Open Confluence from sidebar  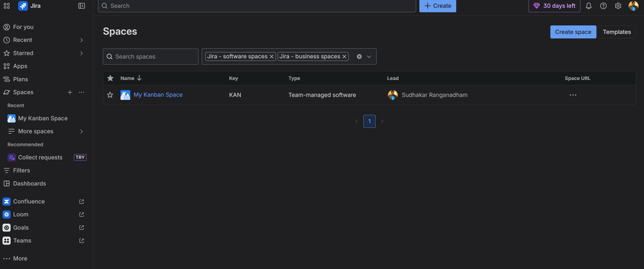click(x=29, y=202)
